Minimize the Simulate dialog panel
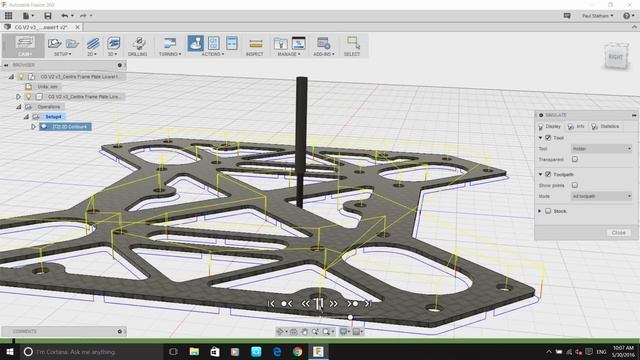 tap(634, 115)
